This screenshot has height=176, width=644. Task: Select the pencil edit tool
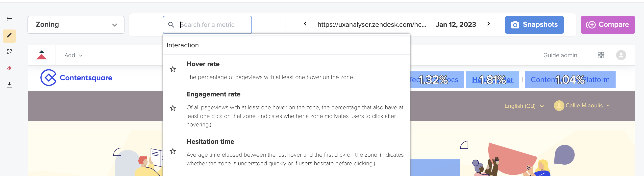(9, 36)
